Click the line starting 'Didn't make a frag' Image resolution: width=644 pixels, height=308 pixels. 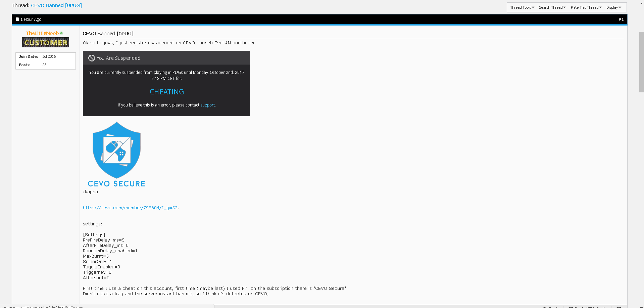coord(176,294)
